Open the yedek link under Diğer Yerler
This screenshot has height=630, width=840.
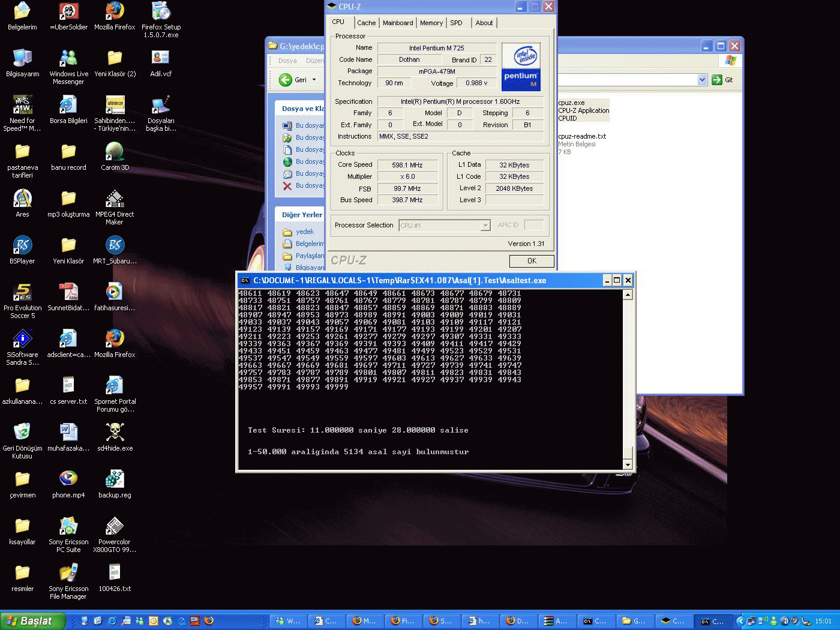click(305, 232)
